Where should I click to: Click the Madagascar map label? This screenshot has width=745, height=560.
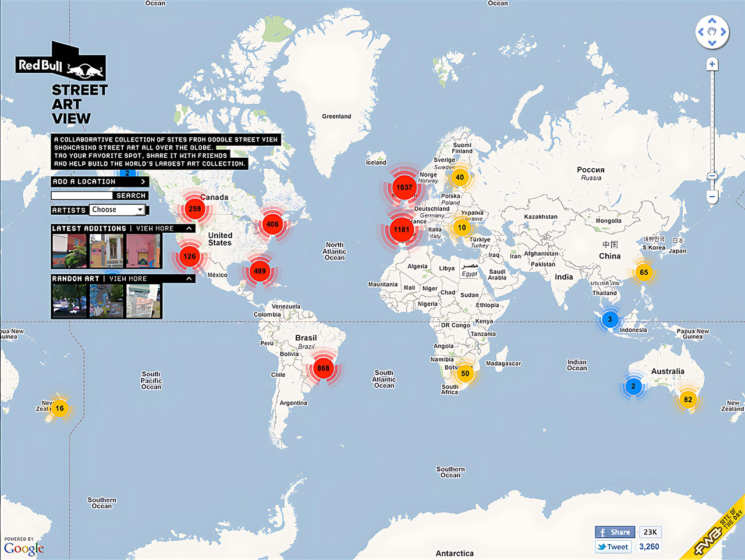503,363
